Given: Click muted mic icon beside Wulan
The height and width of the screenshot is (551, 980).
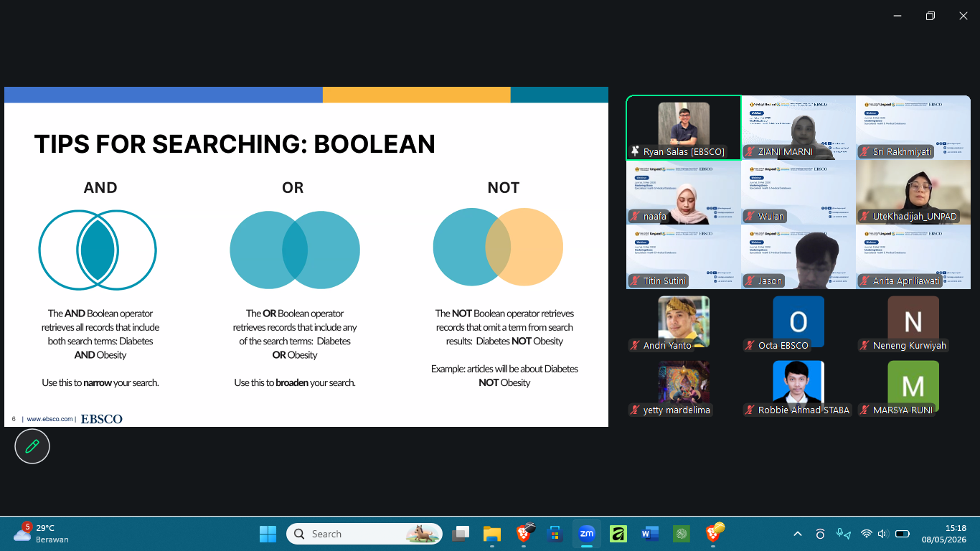Looking at the screenshot, I should coord(750,217).
